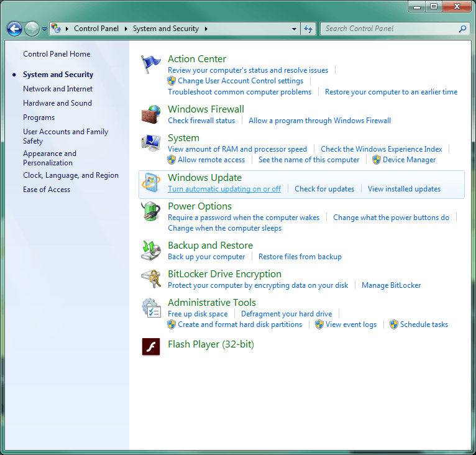Click the Search Control Panel field
Image resolution: width=476 pixels, height=455 pixels.
395,29
